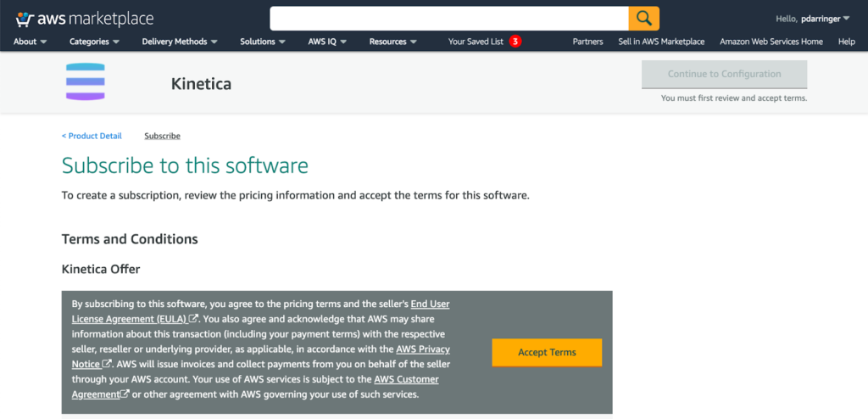Go to Your Saved List

click(476, 42)
